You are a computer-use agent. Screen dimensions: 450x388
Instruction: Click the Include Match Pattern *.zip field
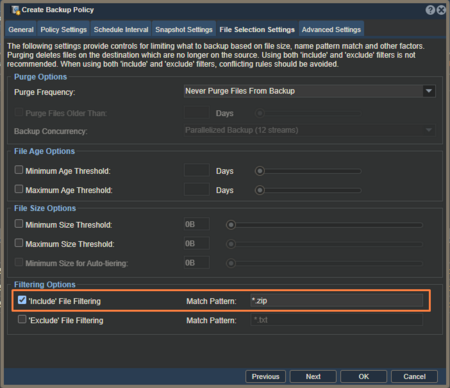tap(337, 301)
